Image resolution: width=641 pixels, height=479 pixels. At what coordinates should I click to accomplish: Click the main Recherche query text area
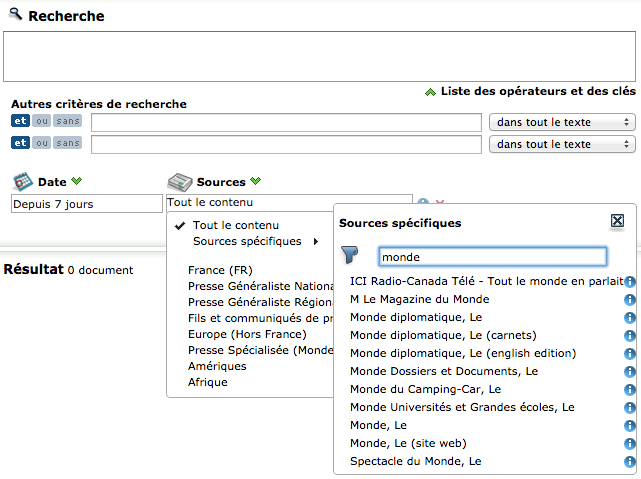coord(319,56)
